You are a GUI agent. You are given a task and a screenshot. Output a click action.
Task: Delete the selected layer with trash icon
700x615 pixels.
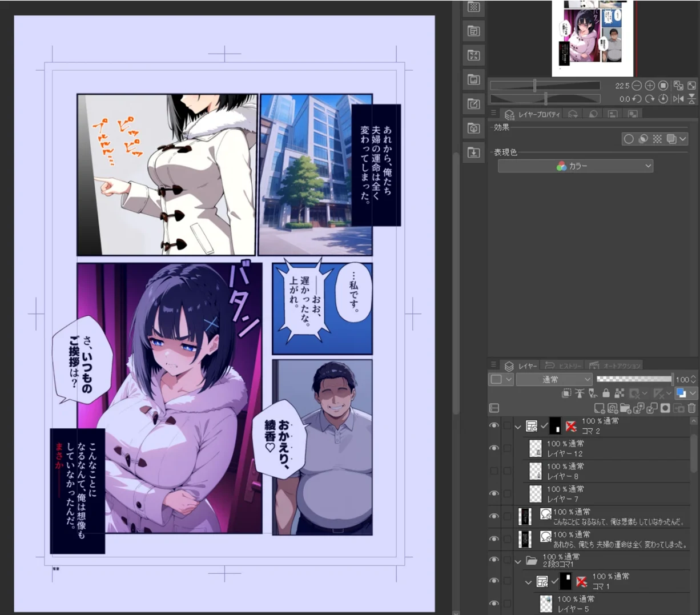pyautogui.click(x=691, y=408)
